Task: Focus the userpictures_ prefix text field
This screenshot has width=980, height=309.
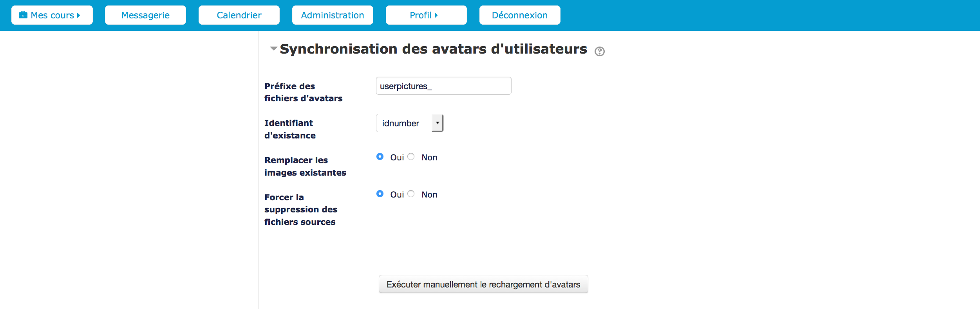Action: click(x=443, y=86)
